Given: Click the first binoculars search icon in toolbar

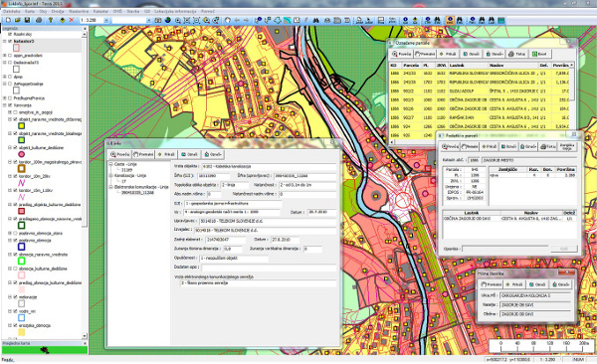Looking at the screenshot, I should click(316, 20).
